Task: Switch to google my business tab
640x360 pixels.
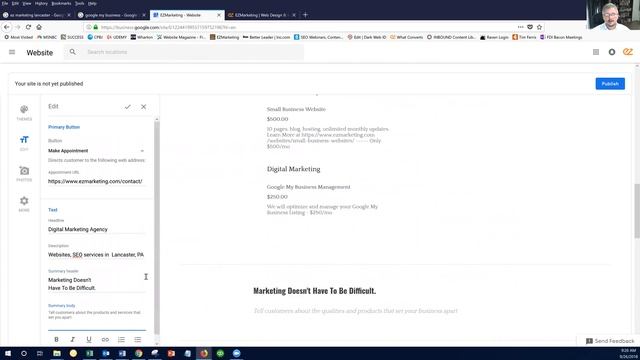Action: click(111, 15)
